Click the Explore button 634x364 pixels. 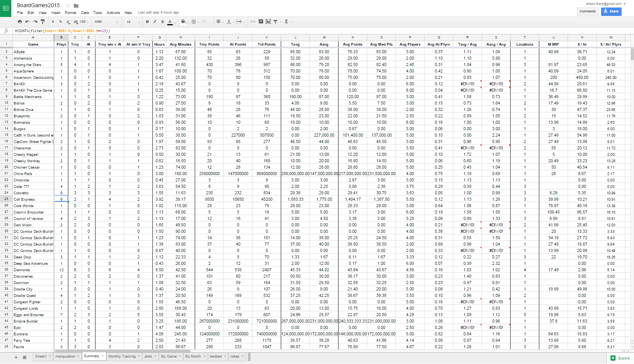pos(620,358)
